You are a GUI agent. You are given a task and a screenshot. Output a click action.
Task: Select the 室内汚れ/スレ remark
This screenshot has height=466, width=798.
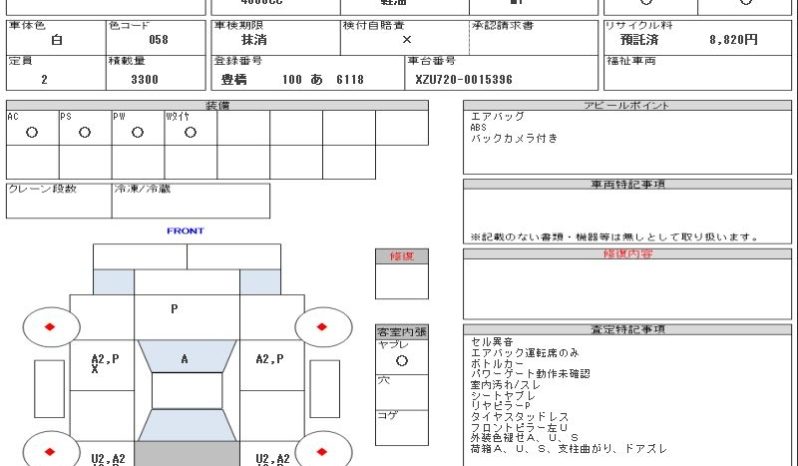click(x=505, y=385)
